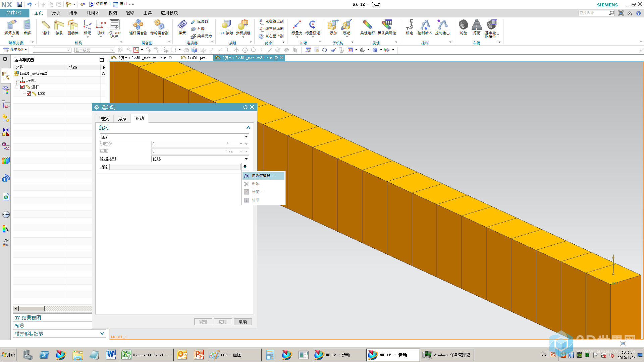
Task: Toggle the L001 link checkbox
Action: pos(29,94)
